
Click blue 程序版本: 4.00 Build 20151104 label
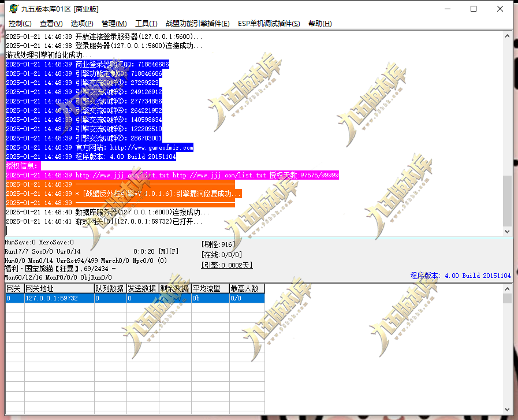point(460,276)
